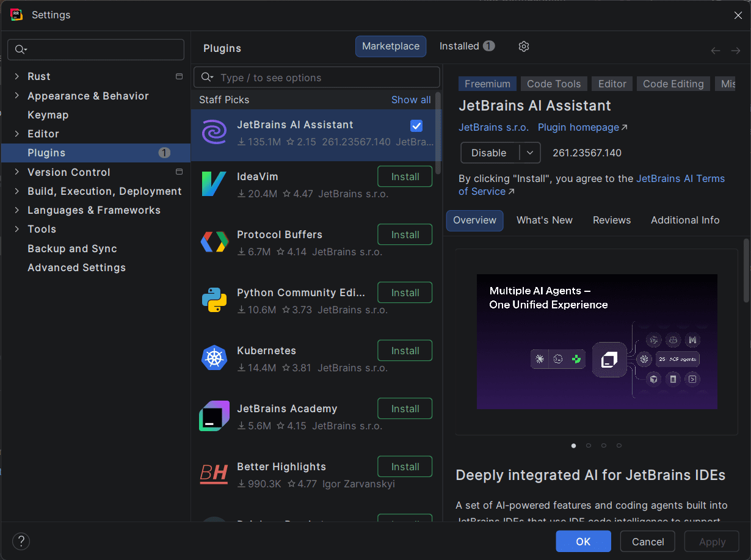Expand the Tools settings node
The height and width of the screenshot is (560, 751).
16,229
